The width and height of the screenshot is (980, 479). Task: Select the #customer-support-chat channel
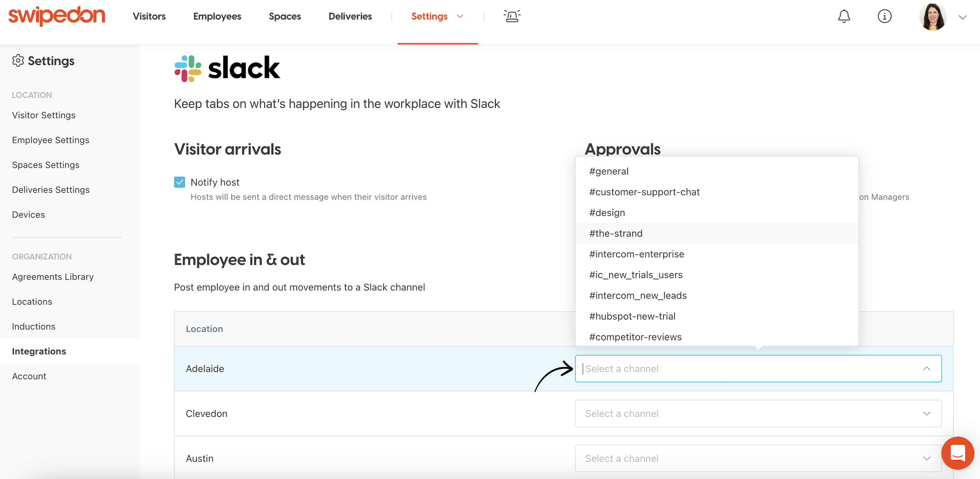pos(717,192)
